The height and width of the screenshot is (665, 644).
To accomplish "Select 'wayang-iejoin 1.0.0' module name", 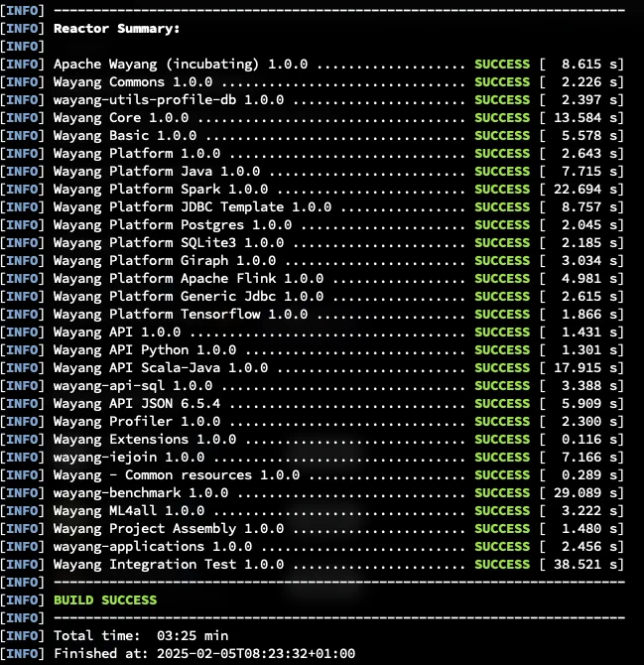I will coord(129,458).
